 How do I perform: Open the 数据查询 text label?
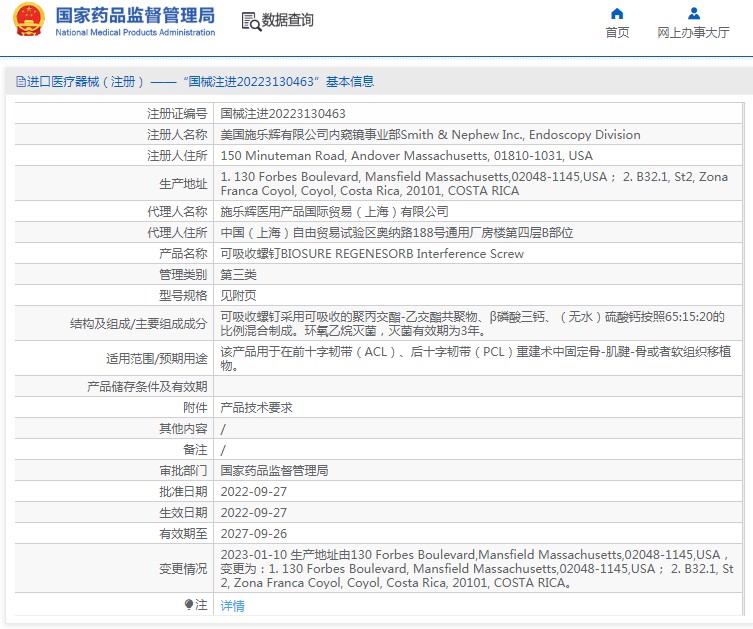pos(288,21)
